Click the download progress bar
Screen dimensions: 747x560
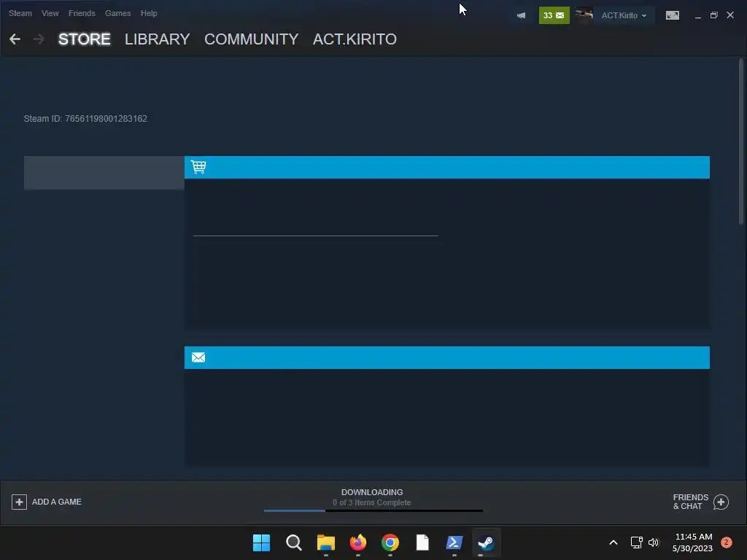tap(373, 510)
